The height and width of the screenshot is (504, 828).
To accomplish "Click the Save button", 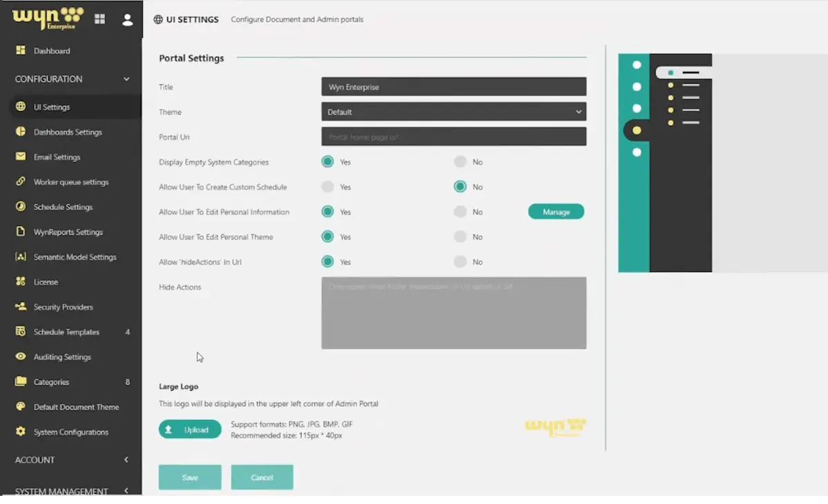I will [x=190, y=477].
